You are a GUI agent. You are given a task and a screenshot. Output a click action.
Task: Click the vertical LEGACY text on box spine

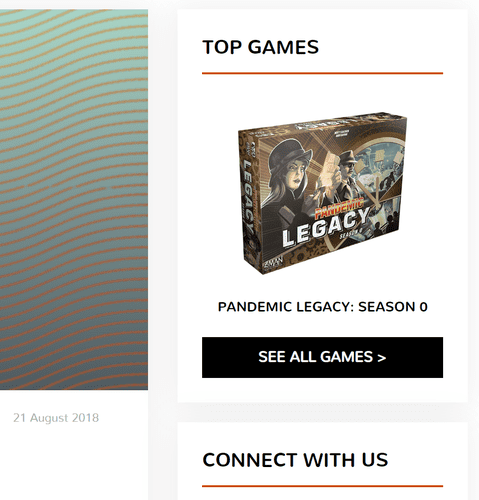(x=248, y=197)
